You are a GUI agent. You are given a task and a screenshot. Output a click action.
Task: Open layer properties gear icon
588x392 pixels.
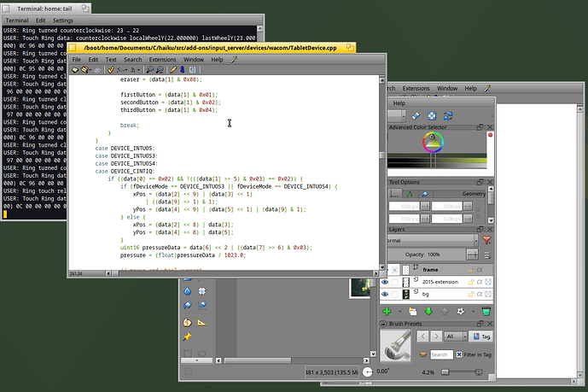[x=461, y=312]
